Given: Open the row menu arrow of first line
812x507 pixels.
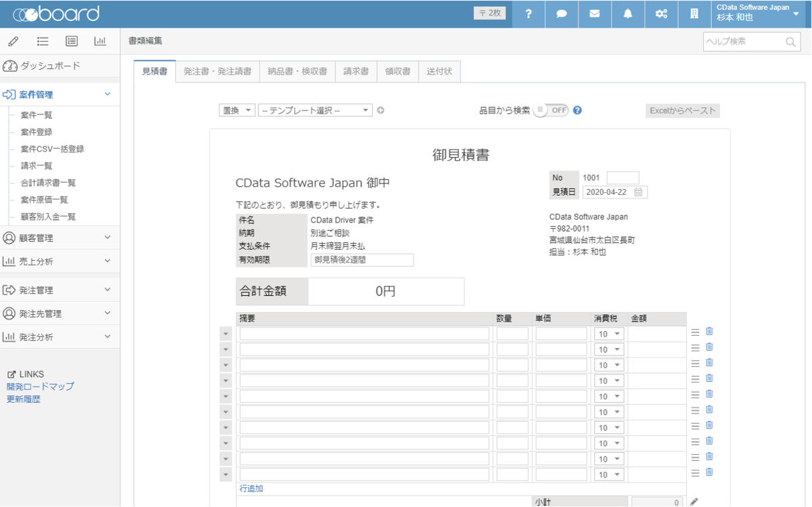Looking at the screenshot, I should [226, 334].
